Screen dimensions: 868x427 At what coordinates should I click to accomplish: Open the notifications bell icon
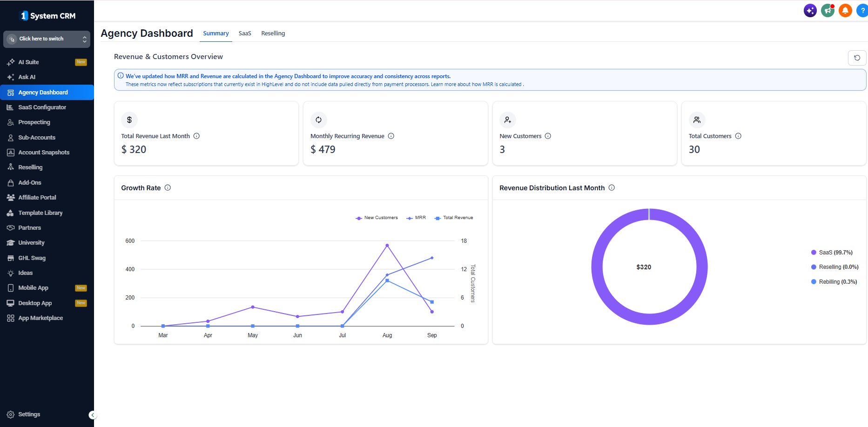pos(845,10)
